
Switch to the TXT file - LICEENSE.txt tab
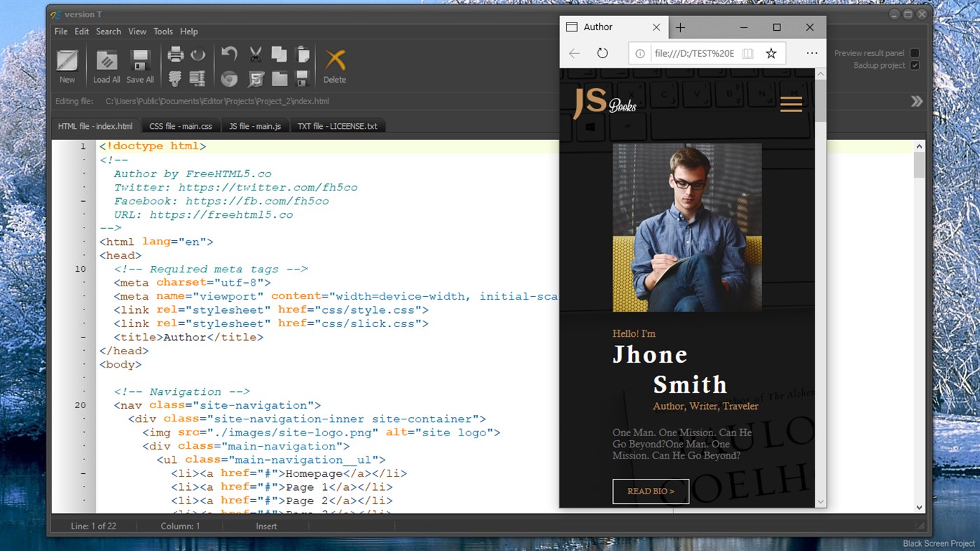pyautogui.click(x=337, y=127)
